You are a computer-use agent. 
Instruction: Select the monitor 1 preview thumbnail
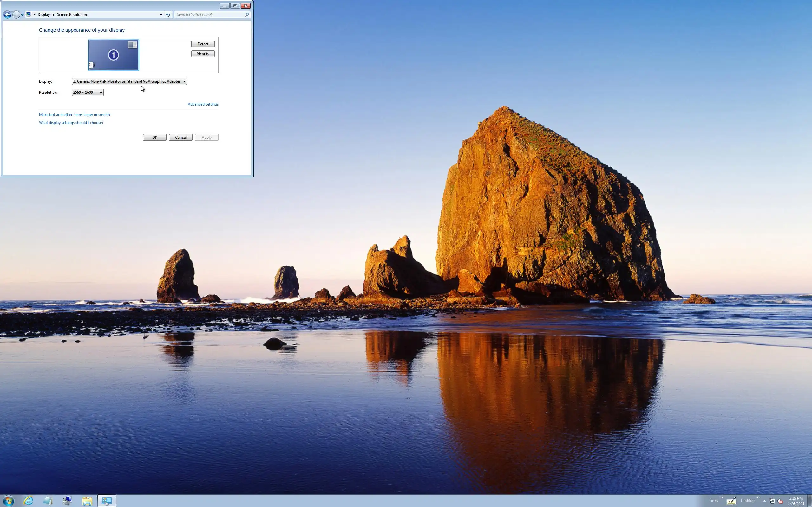point(114,55)
